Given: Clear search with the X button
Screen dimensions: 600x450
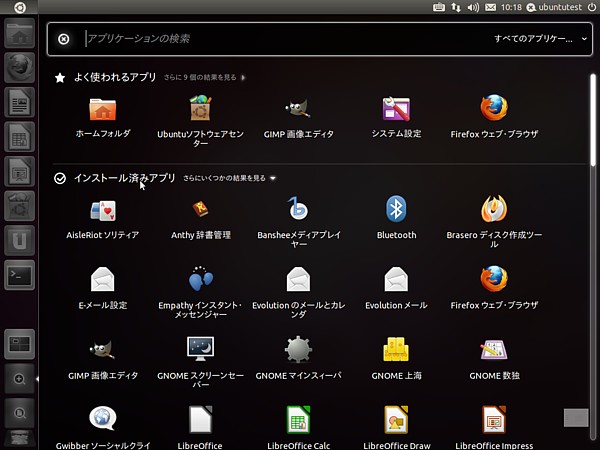Looking at the screenshot, I should (x=64, y=39).
